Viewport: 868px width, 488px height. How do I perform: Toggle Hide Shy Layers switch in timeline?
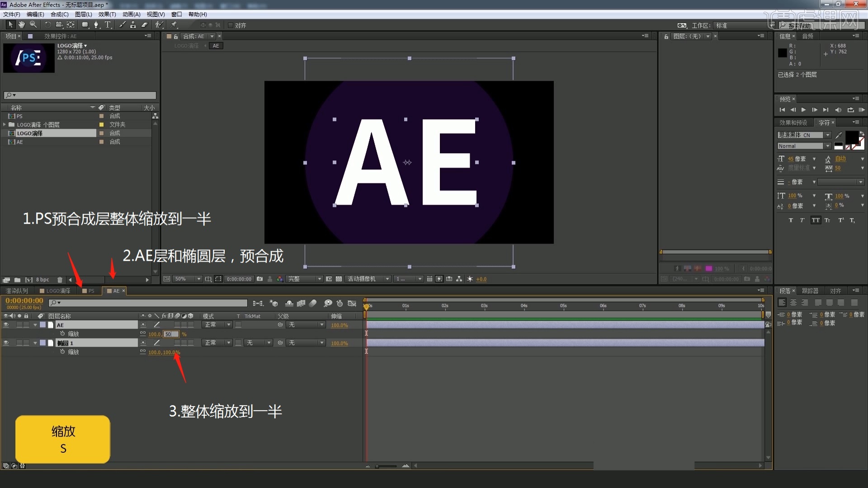tap(289, 303)
